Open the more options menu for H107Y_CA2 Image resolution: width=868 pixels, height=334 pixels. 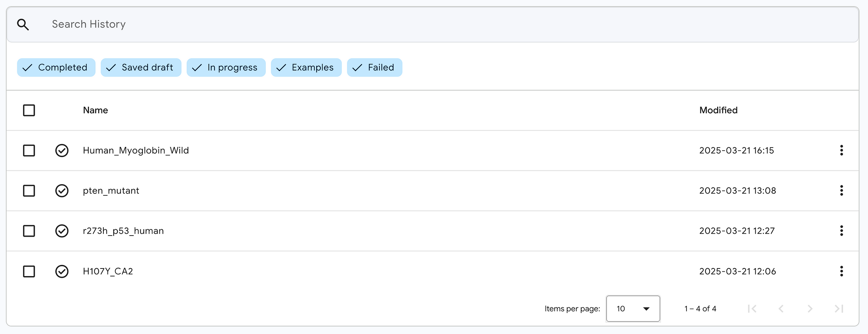[842, 271]
